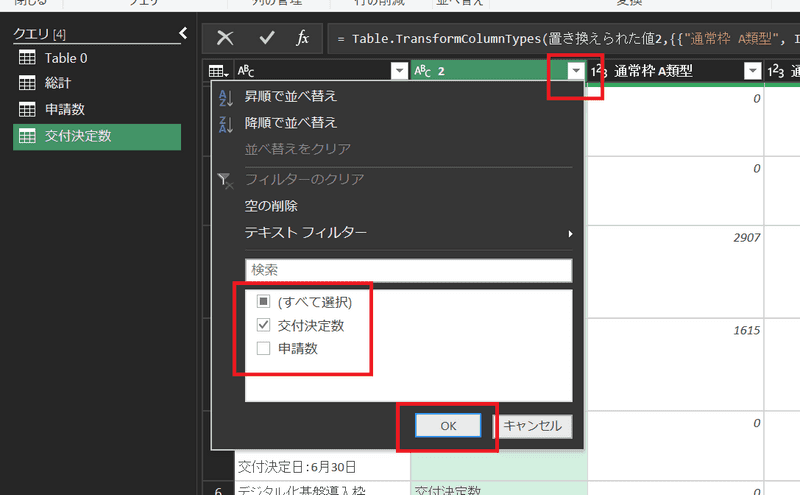800x495 pixels.
Task: Click the sort descending Z-A icon
Action: click(225, 123)
